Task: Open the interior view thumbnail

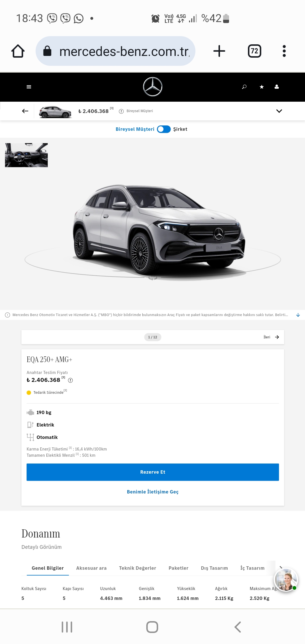Action: tap(26, 155)
